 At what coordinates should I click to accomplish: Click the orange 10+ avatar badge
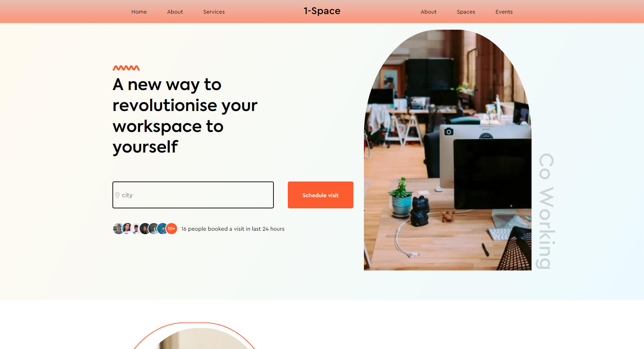[x=171, y=229]
